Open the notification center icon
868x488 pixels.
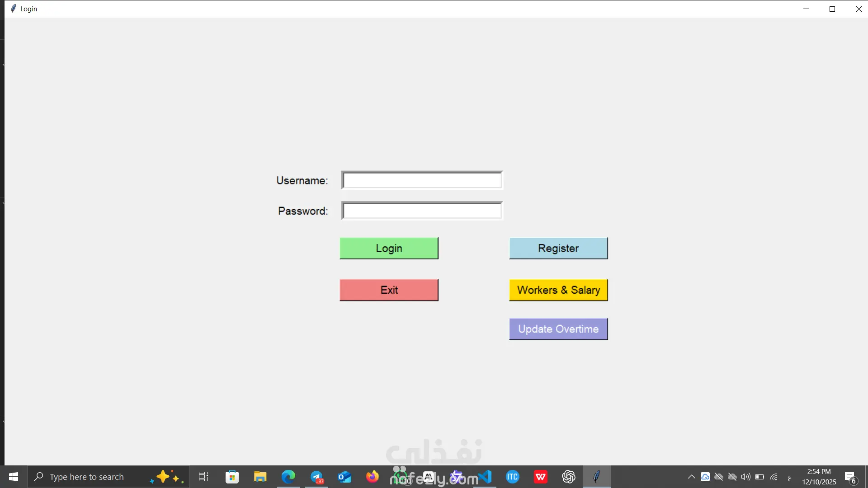click(x=850, y=477)
